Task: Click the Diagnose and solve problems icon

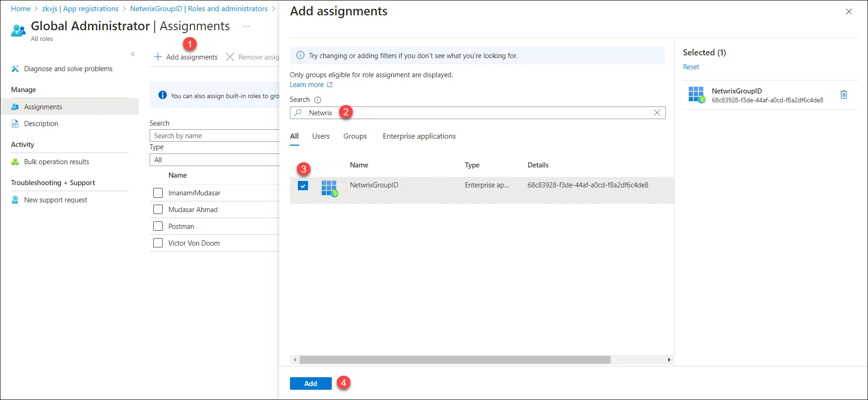Action: point(15,69)
